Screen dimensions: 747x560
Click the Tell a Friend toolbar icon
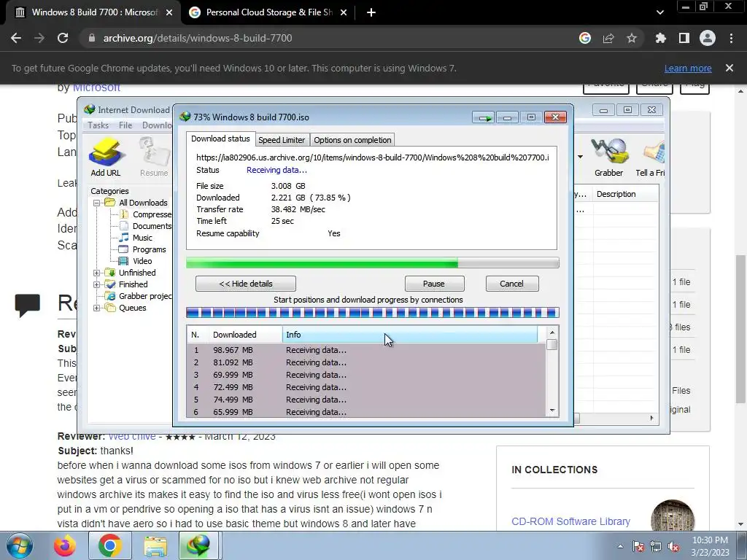(x=650, y=157)
